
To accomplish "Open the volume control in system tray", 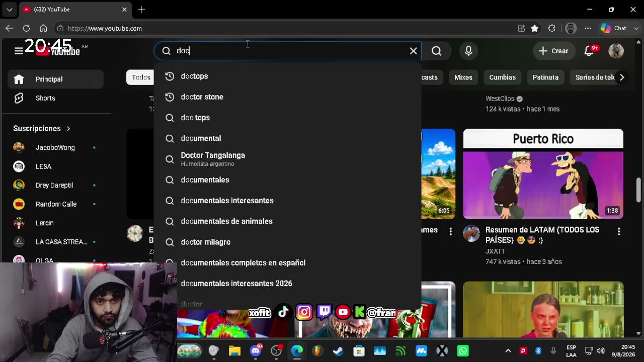I will point(601,351).
